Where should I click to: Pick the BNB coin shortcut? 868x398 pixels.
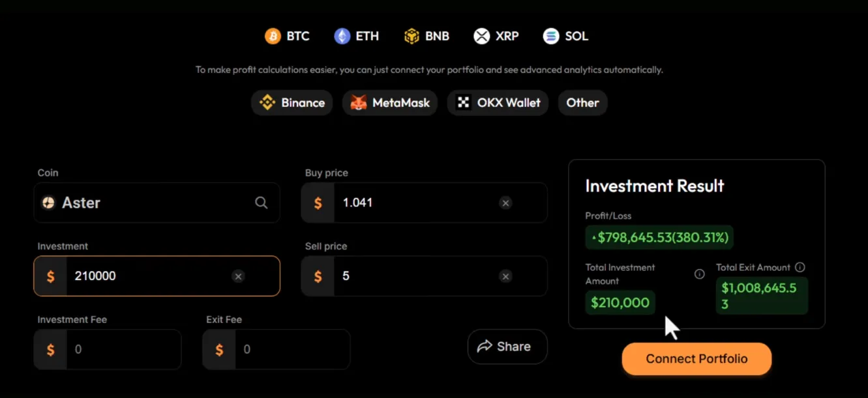(x=427, y=36)
